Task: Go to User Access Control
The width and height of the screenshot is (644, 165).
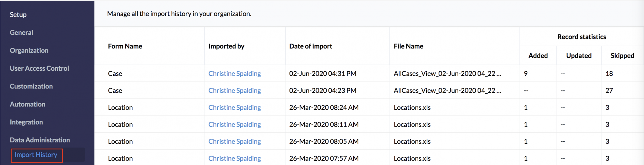Action: click(x=39, y=68)
